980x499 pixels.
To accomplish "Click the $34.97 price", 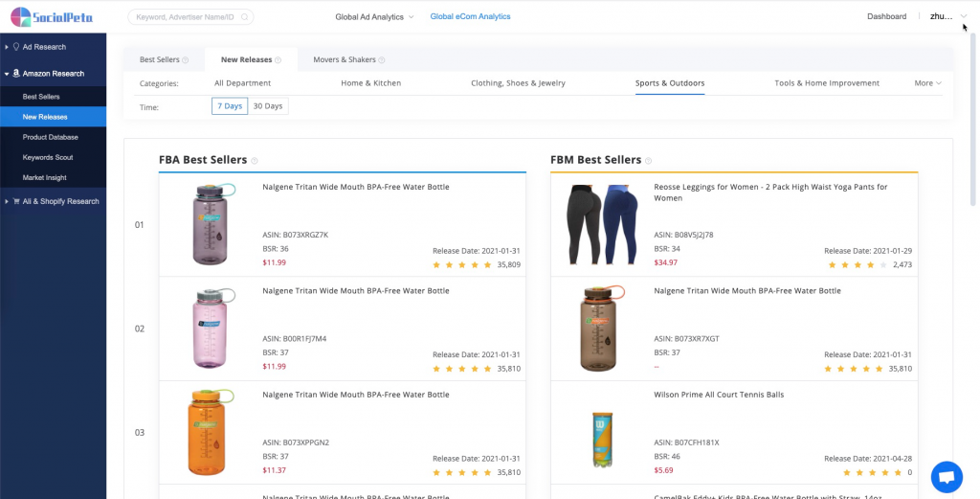I will click(x=666, y=262).
